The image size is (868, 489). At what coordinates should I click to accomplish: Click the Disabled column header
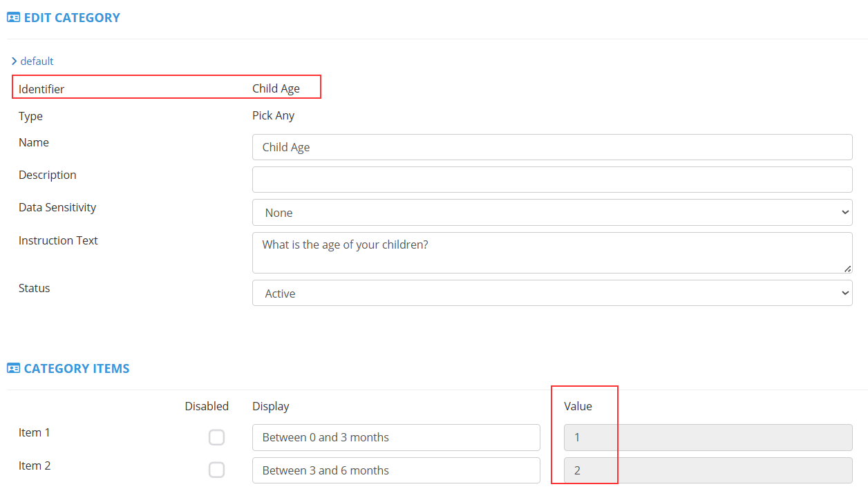click(207, 406)
